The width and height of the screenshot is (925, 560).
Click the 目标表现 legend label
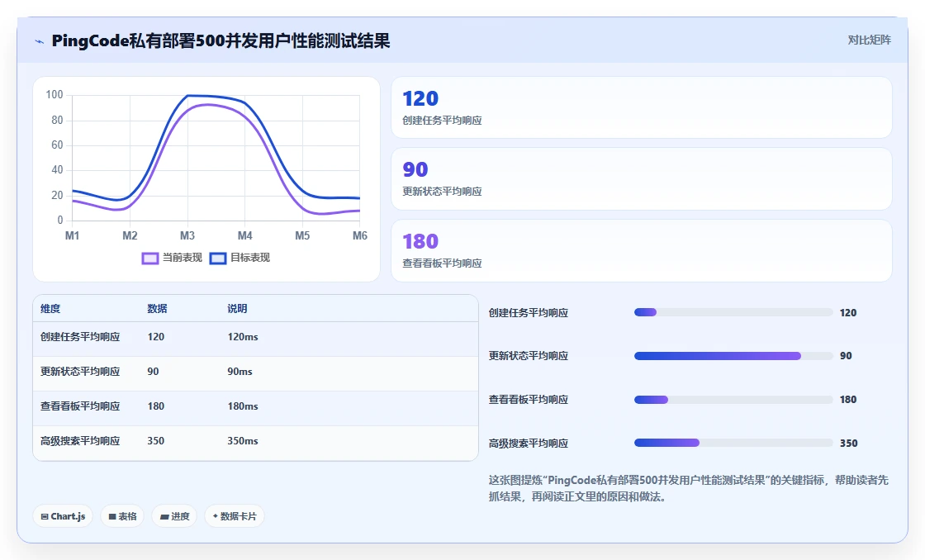tap(250, 258)
